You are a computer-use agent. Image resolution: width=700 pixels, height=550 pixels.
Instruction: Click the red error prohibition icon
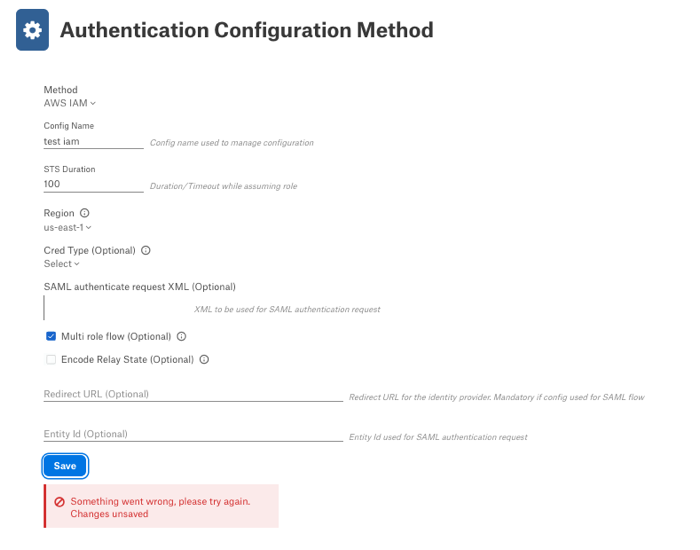59,502
